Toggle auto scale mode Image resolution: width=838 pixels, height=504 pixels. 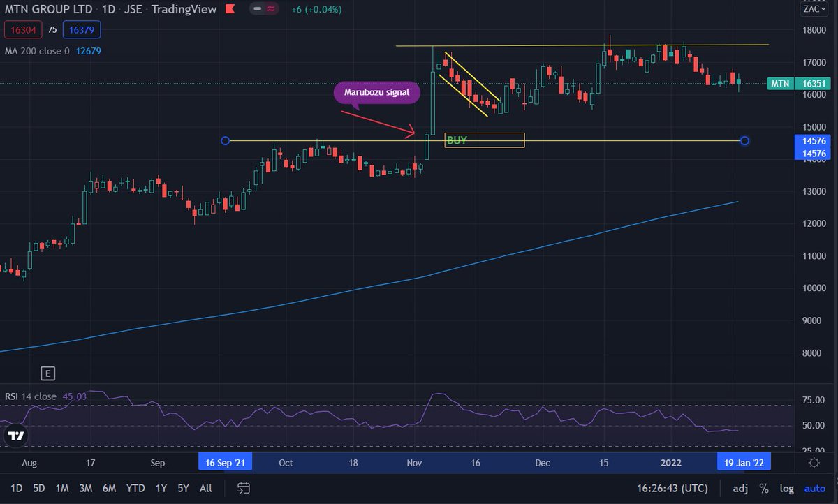814,488
